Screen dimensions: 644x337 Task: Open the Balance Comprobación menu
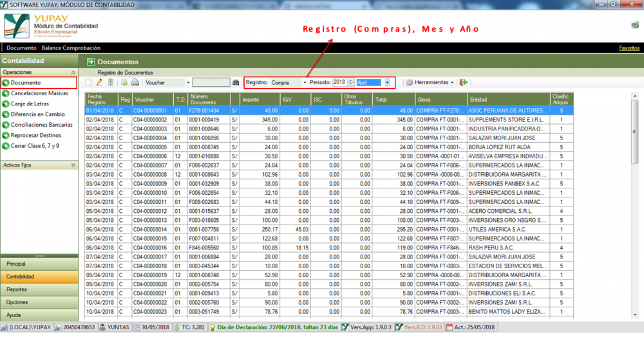coord(71,48)
